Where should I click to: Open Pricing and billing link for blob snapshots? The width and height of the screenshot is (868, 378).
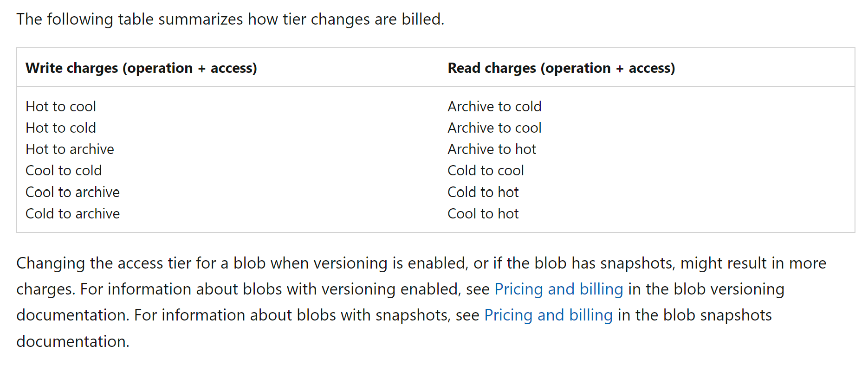(x=548, y=315)
